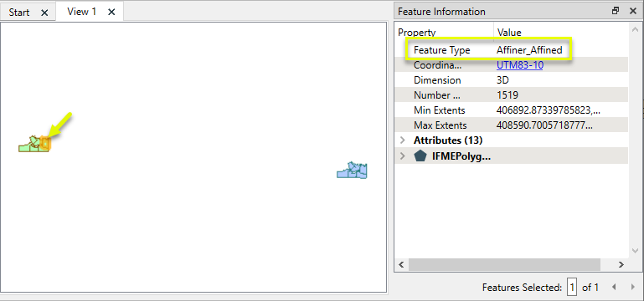Close the View 1 tab
The height and width of the screenshot is (301, 644).
click(x=111, y=13)
